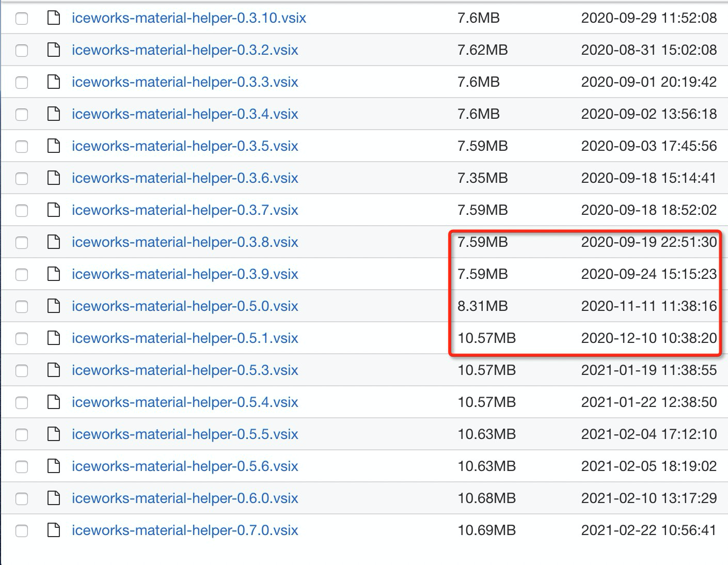Select timestamp 2020-12-10 10:38:20
This screenshot has height=565, width=728.
[x=649, y=338]
